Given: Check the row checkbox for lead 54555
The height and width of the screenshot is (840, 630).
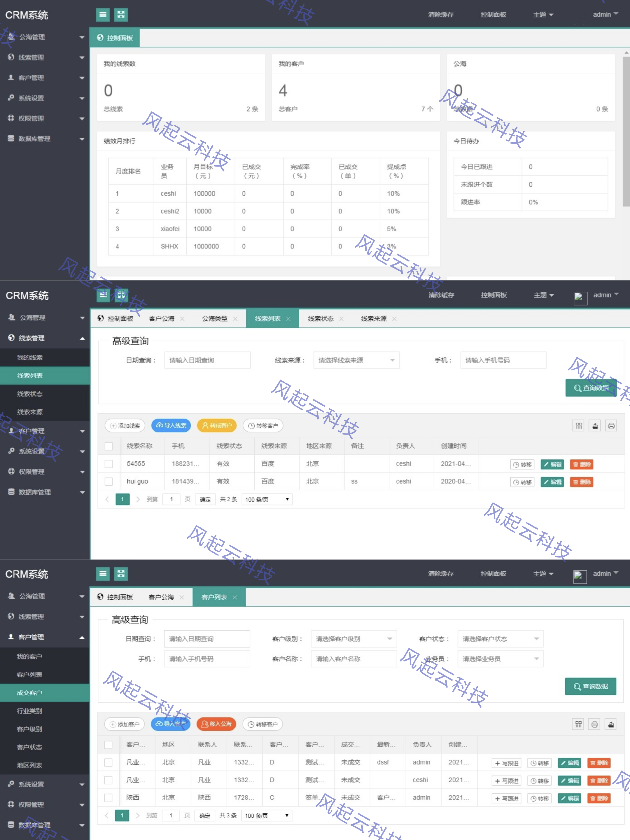Looking at the screenshot, I should point(108,464).
